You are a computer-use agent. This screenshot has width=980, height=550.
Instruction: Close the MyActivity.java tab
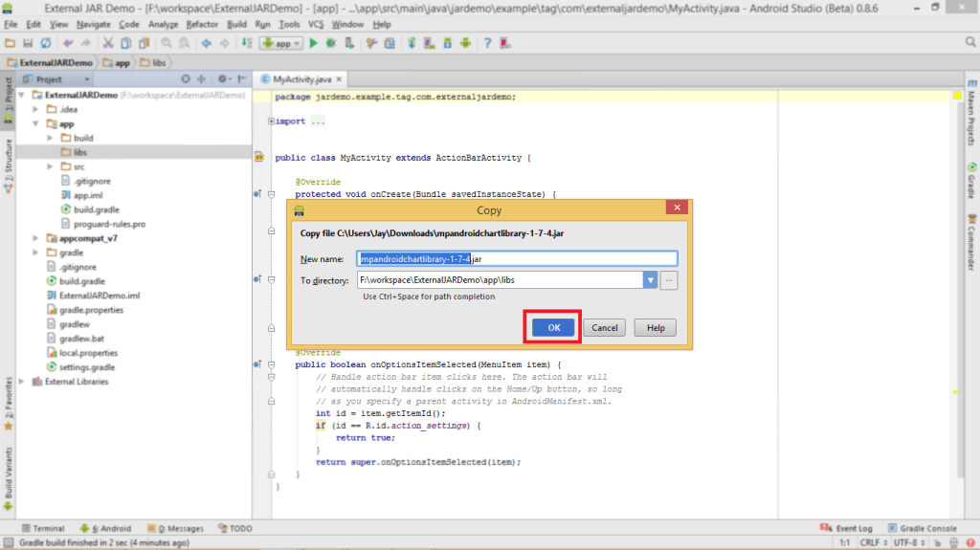[x=339, y=79]
